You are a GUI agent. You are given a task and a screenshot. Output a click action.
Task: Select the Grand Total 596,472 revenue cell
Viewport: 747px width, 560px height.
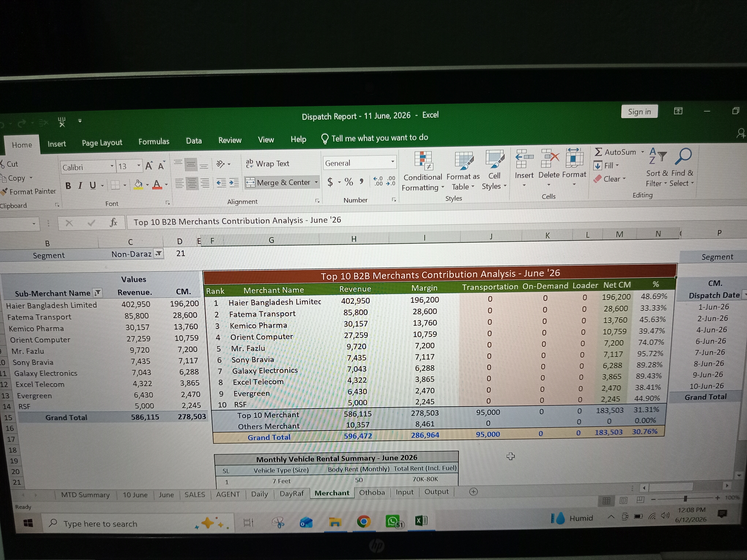coord(358,436)
